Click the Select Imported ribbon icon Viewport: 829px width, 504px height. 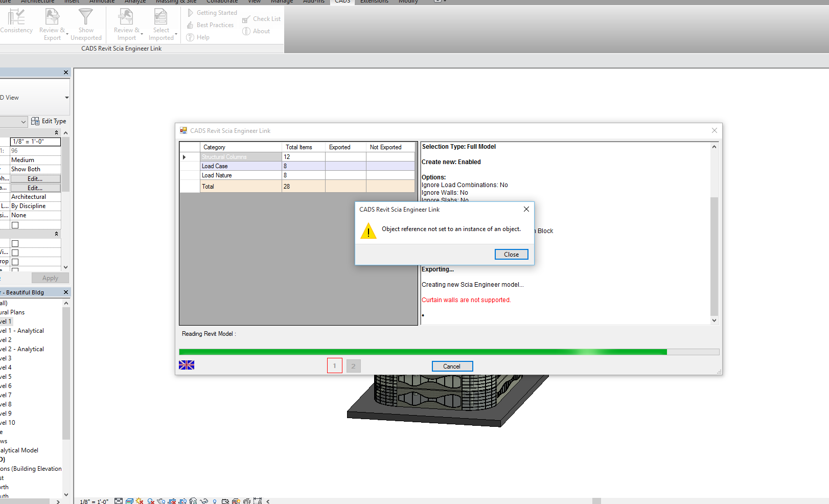pyautogui.click(x=160, y=17)
